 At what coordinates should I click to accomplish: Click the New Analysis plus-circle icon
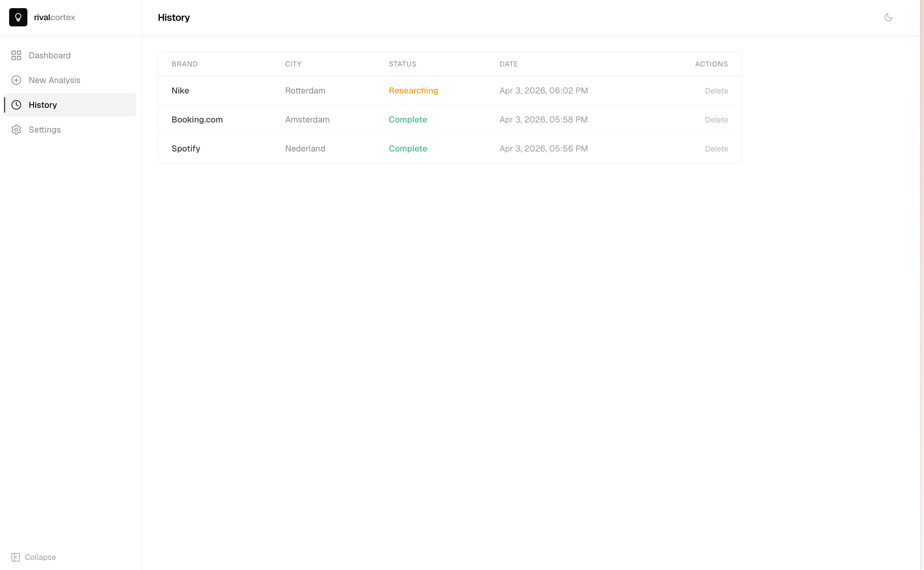click(16, 80)
